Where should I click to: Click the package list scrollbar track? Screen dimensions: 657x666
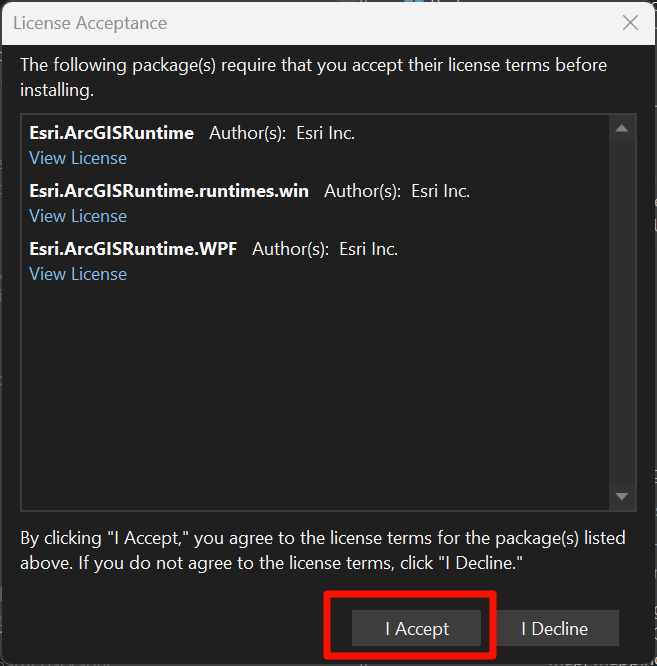click(622, 312)
